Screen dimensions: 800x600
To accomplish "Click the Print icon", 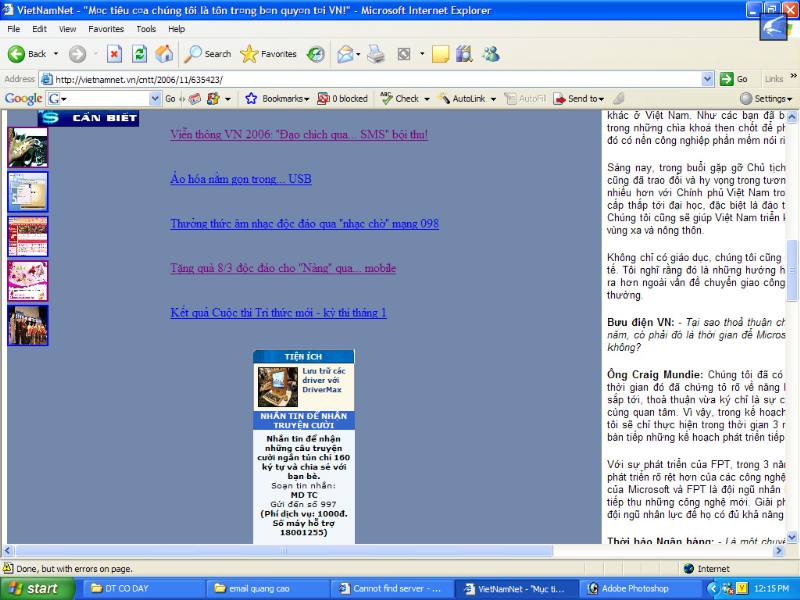I will click(376, 54).
